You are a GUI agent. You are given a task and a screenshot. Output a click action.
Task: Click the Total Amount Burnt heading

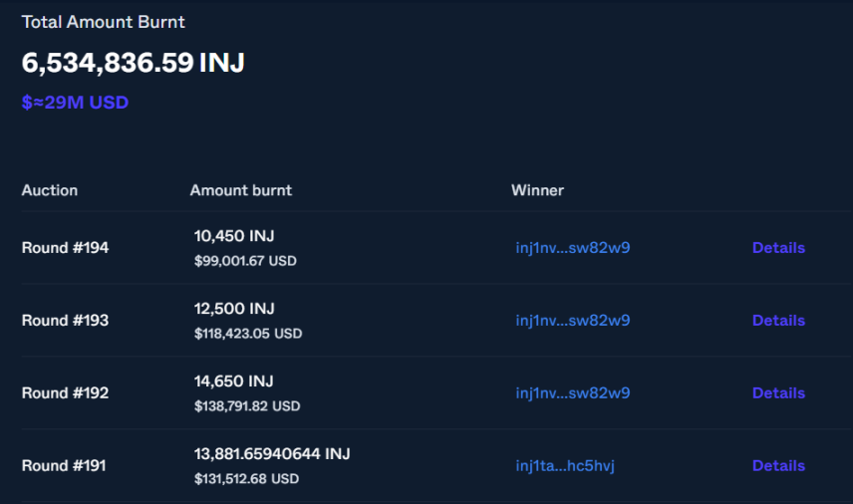tap(104, 22)
